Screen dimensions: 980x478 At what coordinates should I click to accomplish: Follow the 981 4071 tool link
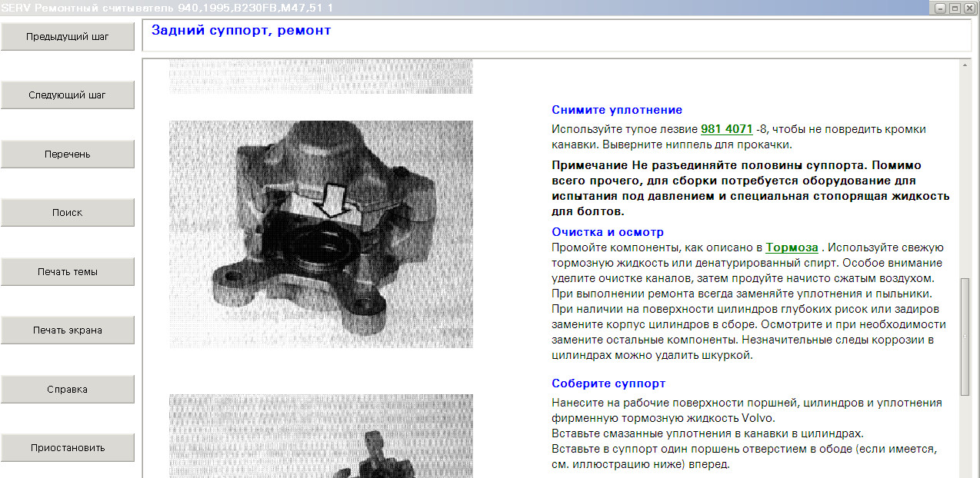tap(726, 129)
